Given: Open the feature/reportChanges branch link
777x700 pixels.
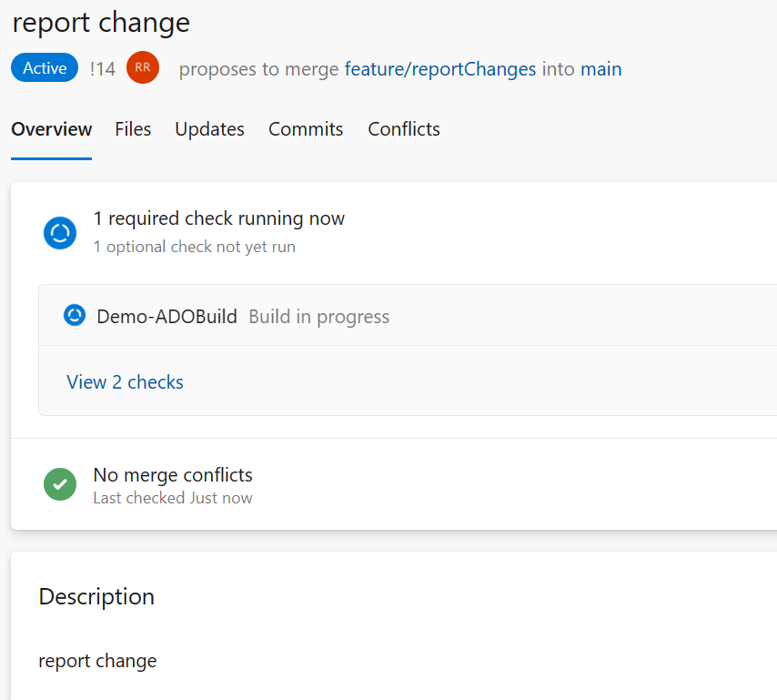Looking at the screenshot, I should tap(439, 68).
